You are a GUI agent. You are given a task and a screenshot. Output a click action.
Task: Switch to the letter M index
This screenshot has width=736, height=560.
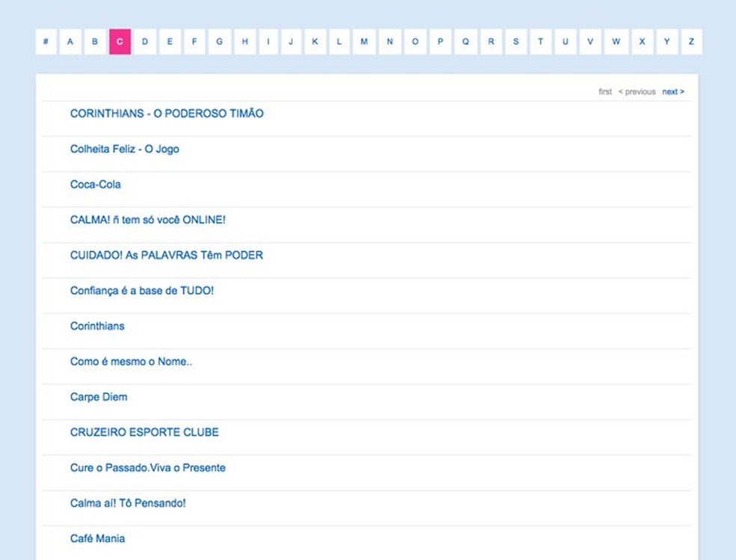point(364,42)
